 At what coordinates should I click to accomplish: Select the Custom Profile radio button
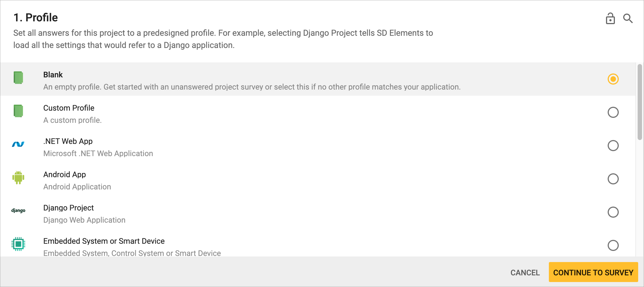[x=613, y=113]
